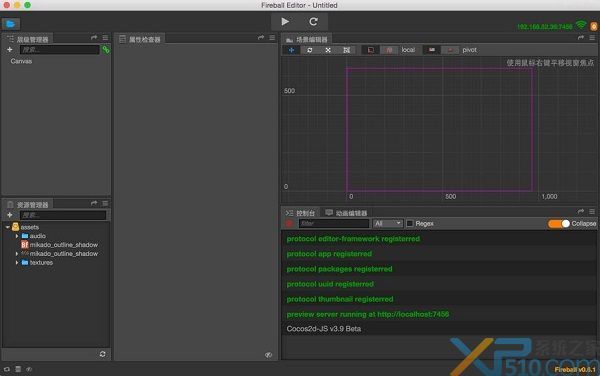
Task: Click the refresh icon in assets panel
Action: [x=103, y=354]
